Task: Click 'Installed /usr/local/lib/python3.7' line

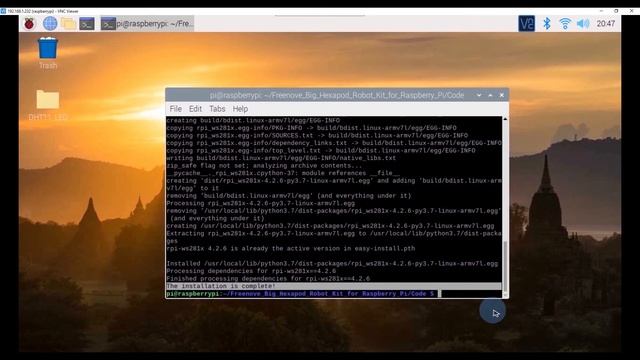Action: pyautogui.click(x=332, y=264)
